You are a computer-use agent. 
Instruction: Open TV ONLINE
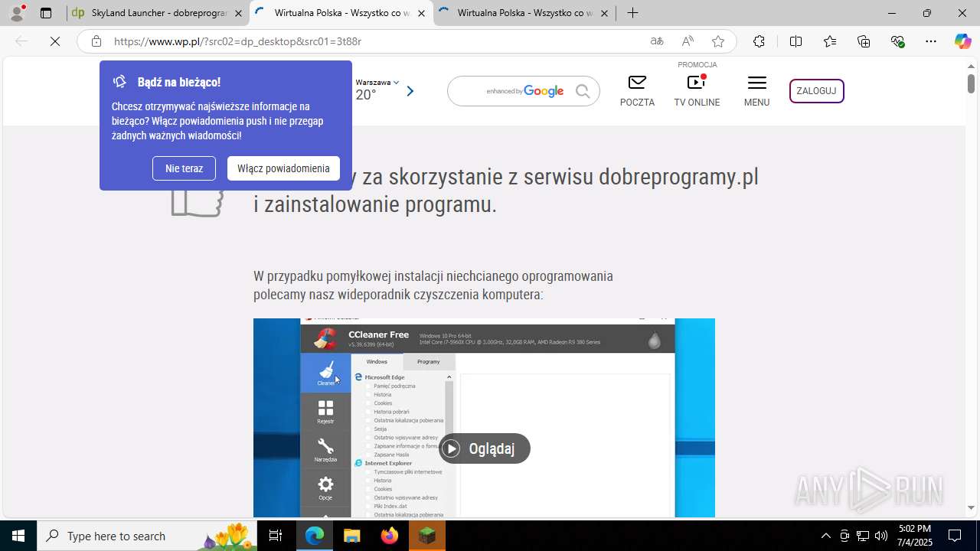click(697, 90)
